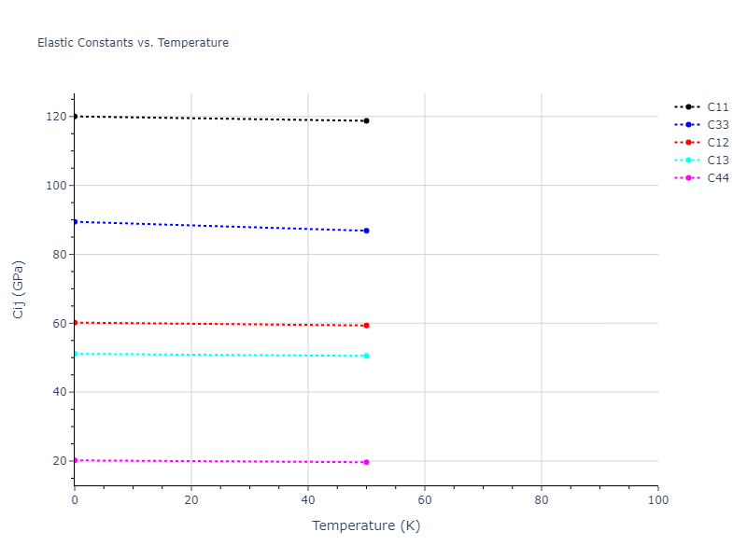Select the cyan C13 point at 0 K
Screen dimensions: 747x560
coord(75,354)
